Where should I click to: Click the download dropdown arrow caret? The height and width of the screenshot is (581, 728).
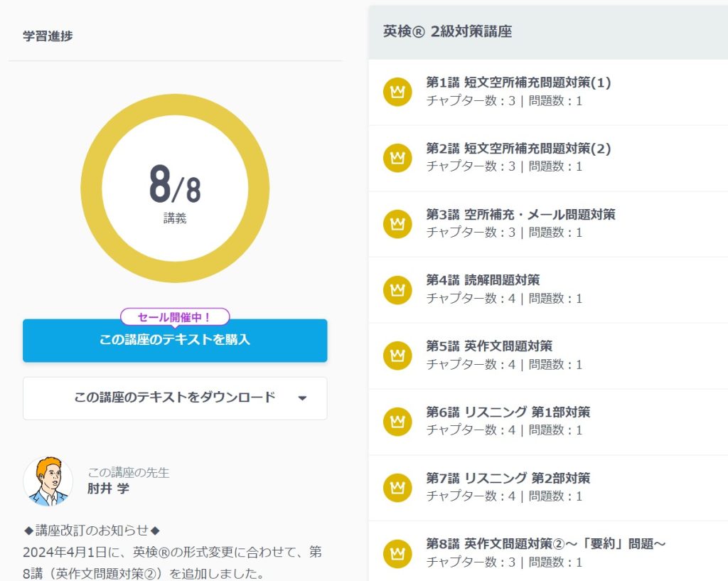point(302,398)
